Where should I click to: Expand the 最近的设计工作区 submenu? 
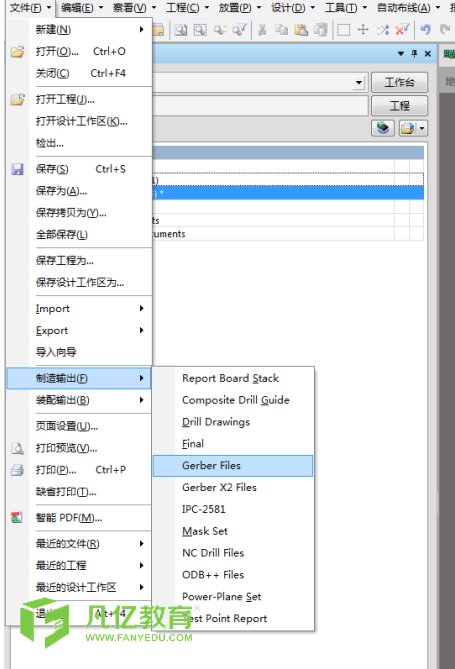point(141,587)
